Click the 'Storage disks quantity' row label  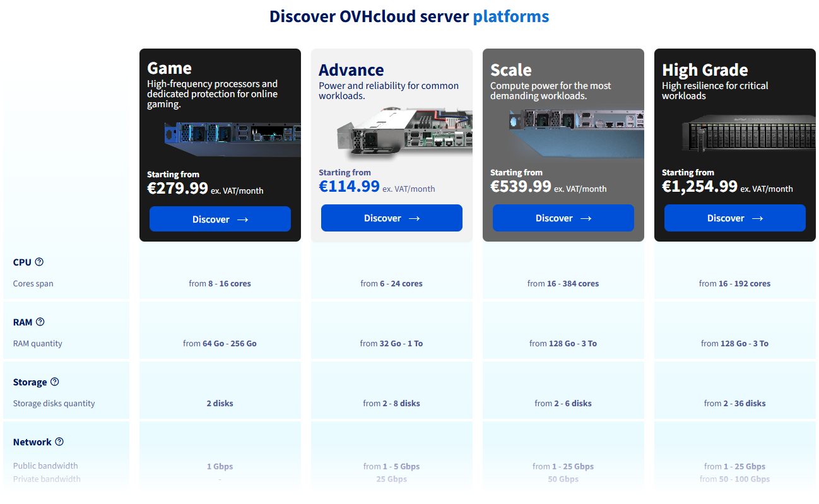[x=54, y=404]
